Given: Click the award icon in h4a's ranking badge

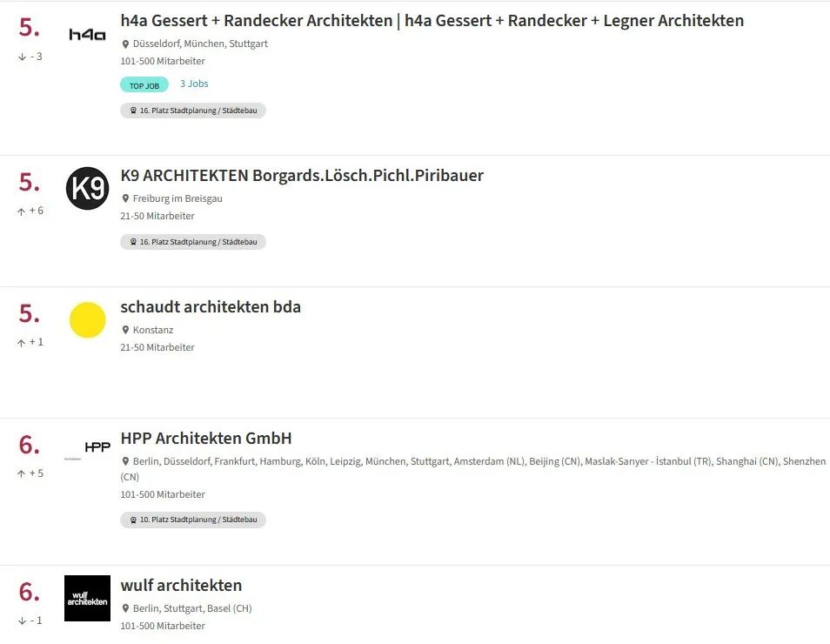Looking at the screenshot, I should (133, 111).
